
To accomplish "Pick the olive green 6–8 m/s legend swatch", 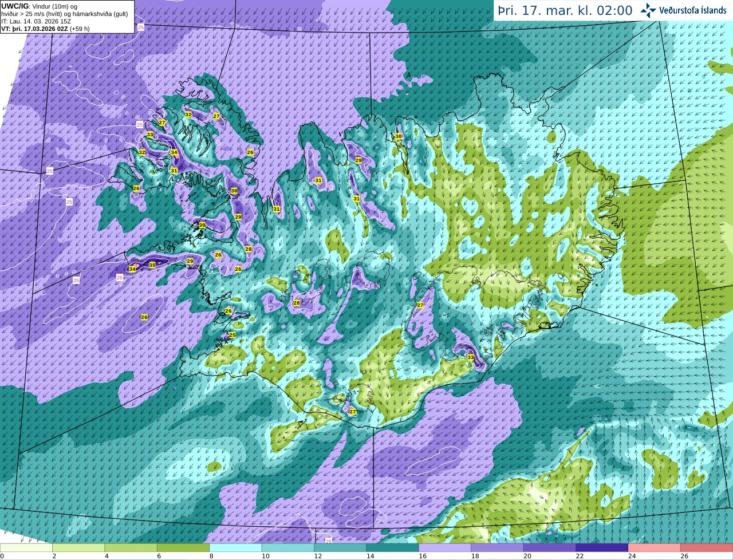I will [x=183, y=548].
